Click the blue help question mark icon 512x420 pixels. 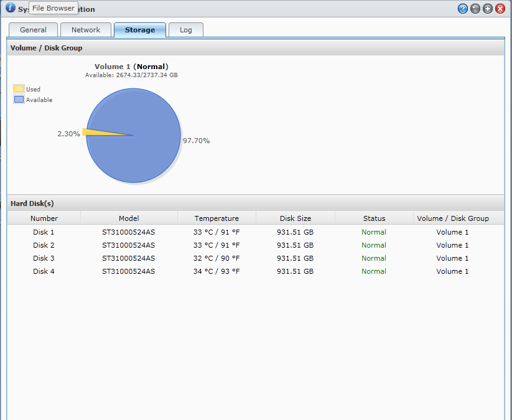point(462,9)
